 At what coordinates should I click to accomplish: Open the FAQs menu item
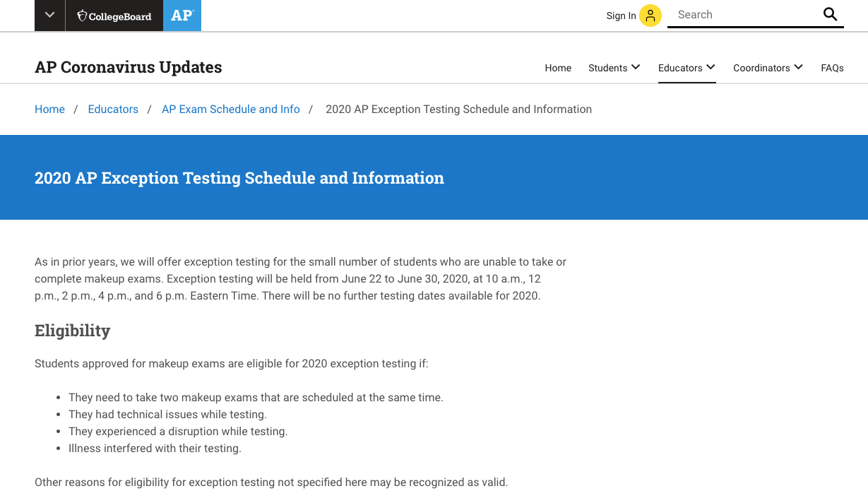click(x=832, y=68)
